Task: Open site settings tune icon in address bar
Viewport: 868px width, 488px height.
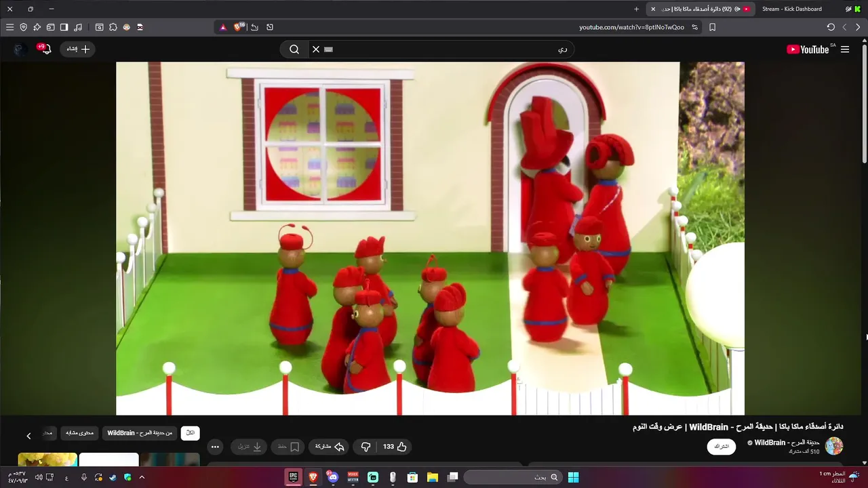Action: pyautogui.click(x=694, y=27)
